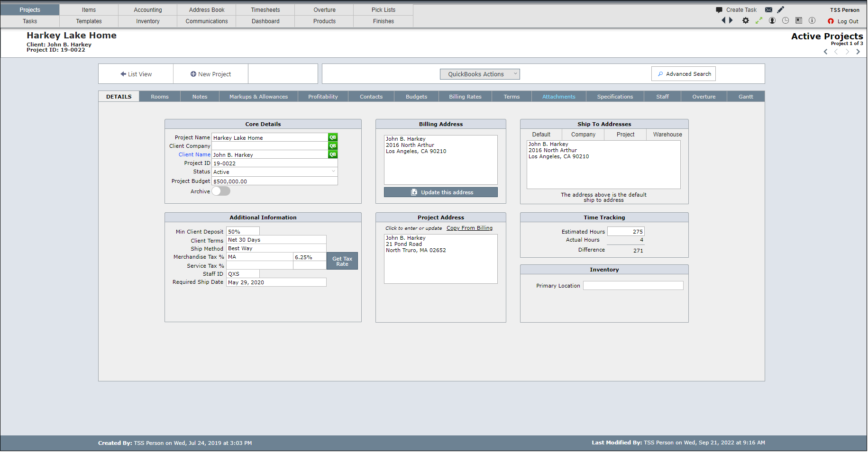Click the Project Budget field

click(274, 181)
